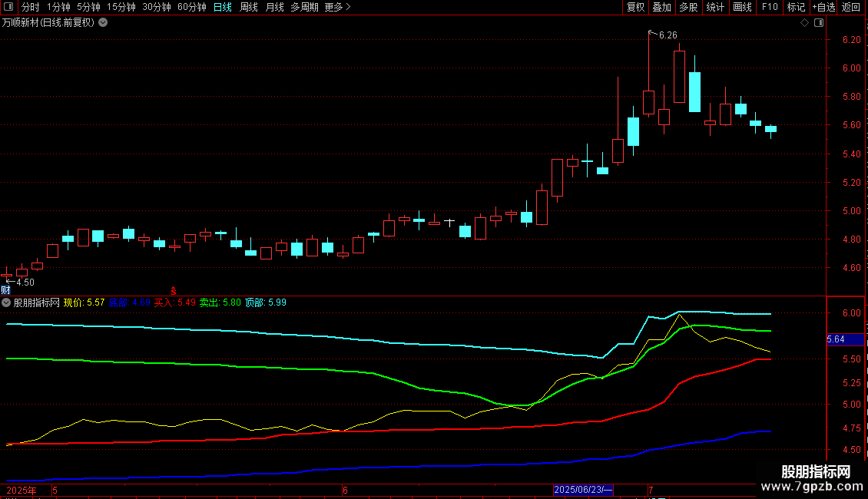Add stock via +自选 button
The width and height of the screenshot is (868, 499).
tap(823, 7)
